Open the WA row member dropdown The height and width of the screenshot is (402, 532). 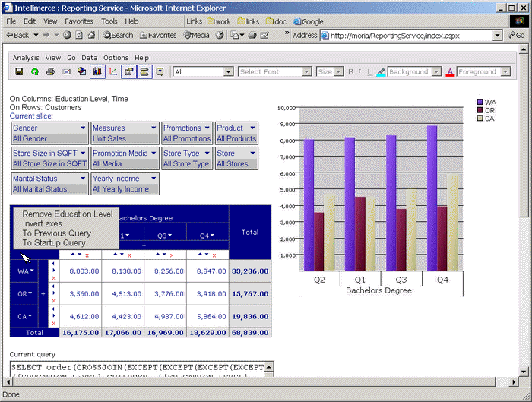pyautogui.click(x=32, y=271)
